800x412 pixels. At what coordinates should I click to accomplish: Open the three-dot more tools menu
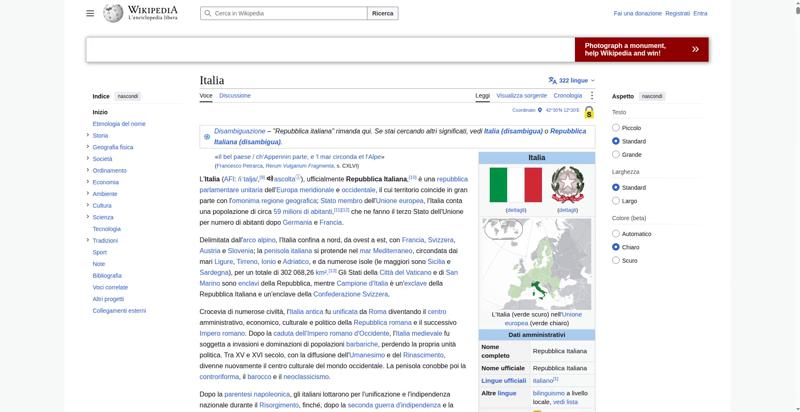click(x=592, y=95)
